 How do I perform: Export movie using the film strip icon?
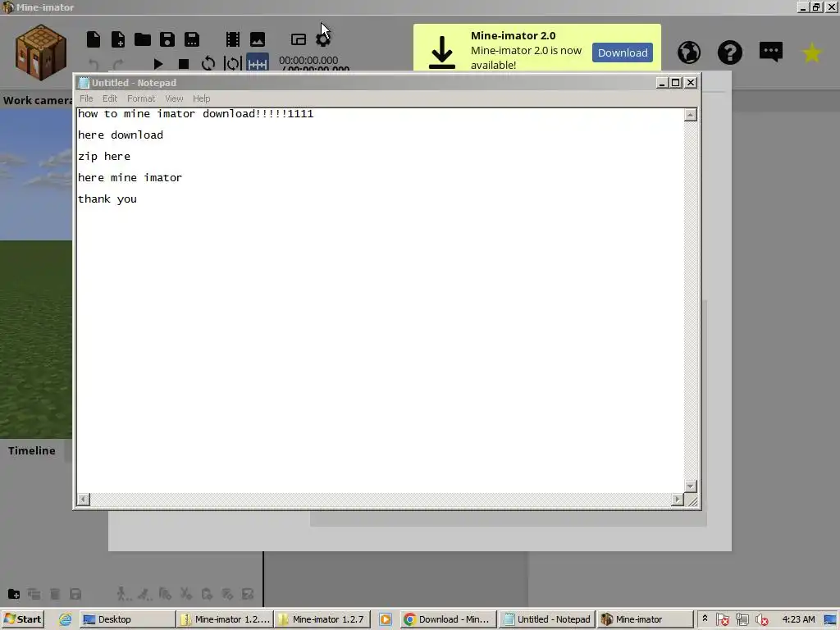(x=232, y=39)
